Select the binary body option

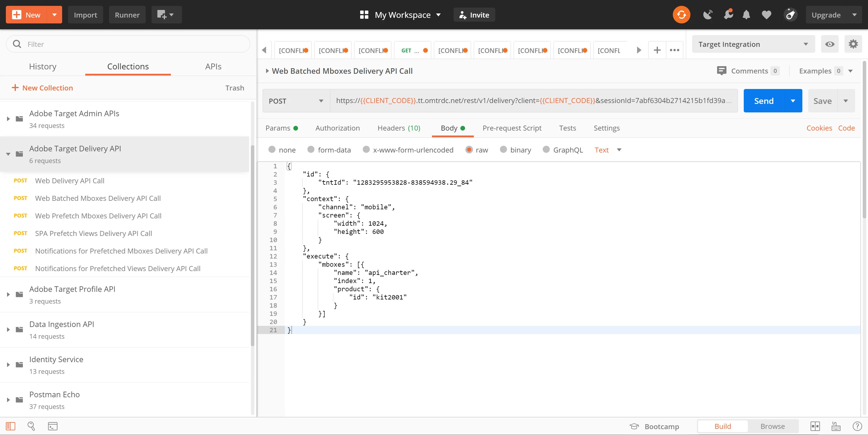click(x=503, y=150)
